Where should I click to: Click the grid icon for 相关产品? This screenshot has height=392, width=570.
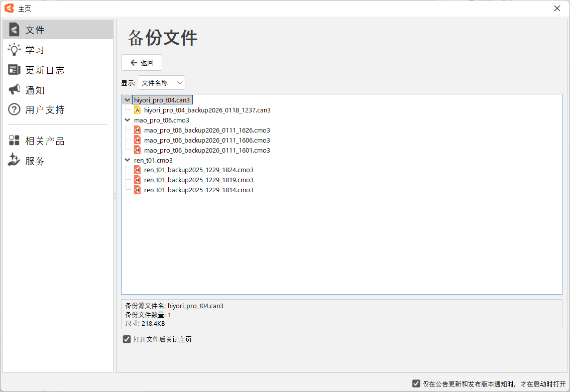pos(14,141)
